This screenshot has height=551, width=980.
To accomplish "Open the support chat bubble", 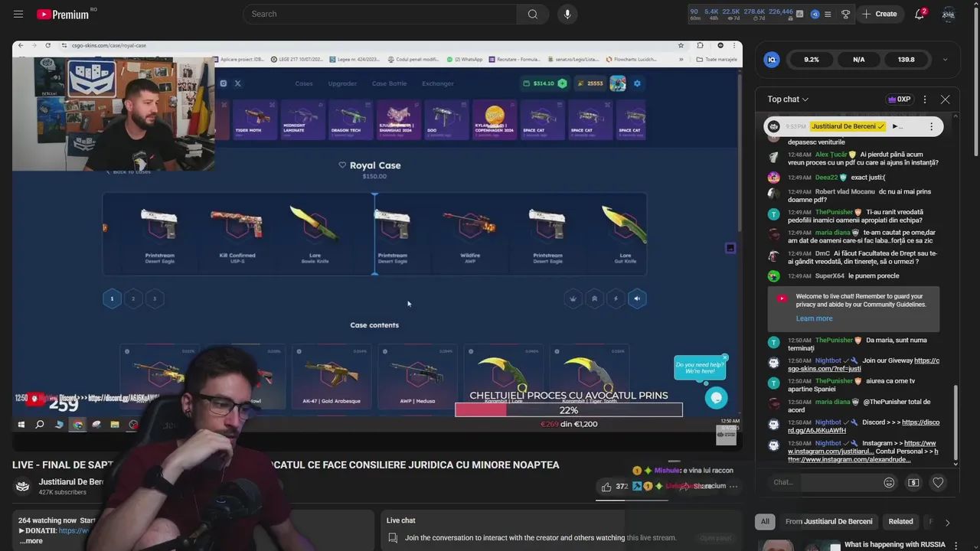I will click(716, 397).
